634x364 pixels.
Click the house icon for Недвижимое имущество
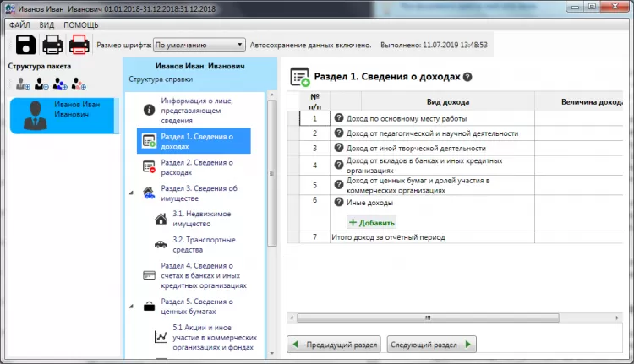coord(161,219)
